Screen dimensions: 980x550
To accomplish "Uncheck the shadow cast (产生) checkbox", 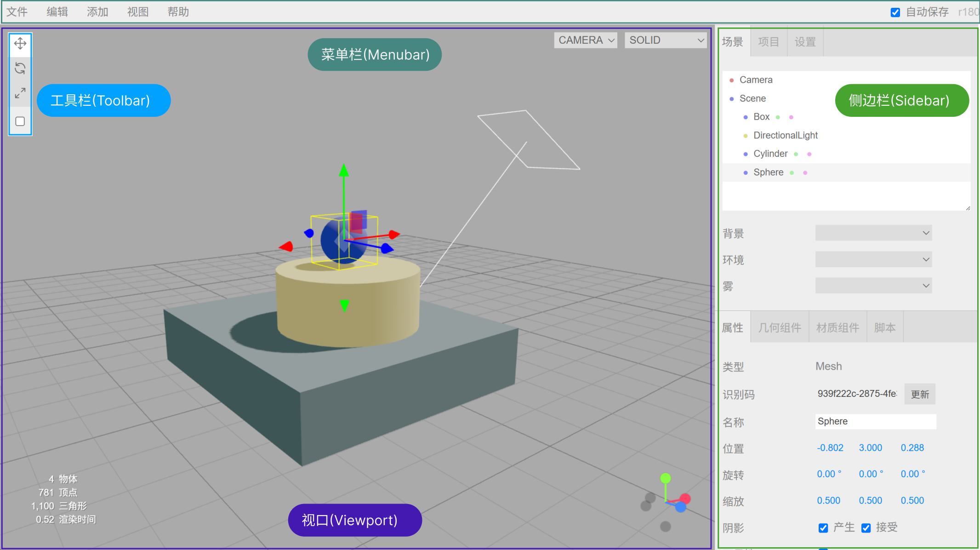I will pos(823,528).
